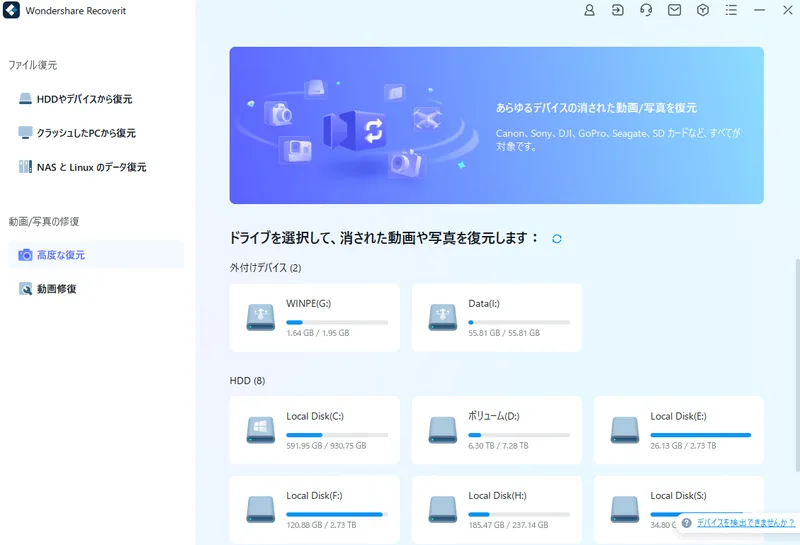Click the Local Disk(E:) usage bar

(701, 435)
